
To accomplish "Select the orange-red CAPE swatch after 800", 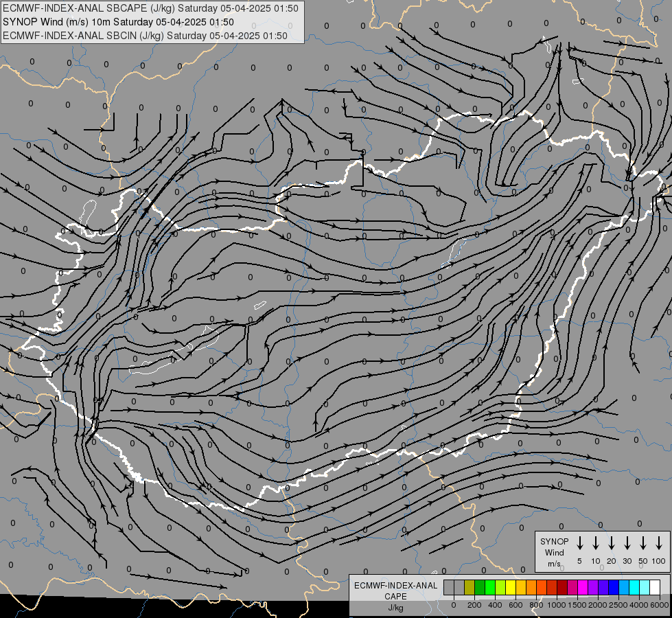I will 542,587.
